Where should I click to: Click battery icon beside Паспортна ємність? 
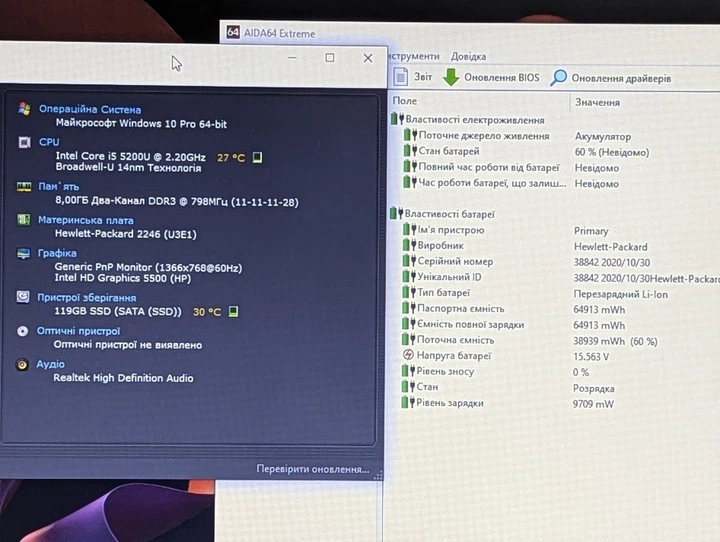(x=408, y=308)
